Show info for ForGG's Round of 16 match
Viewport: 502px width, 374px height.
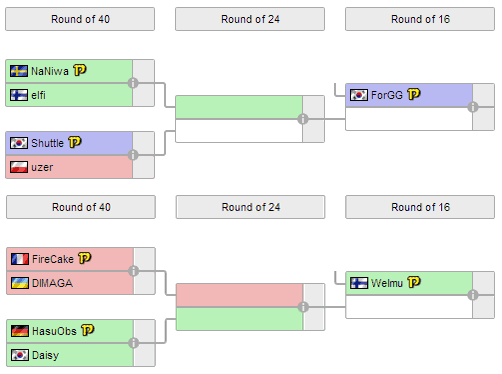click(x=473, y=107)
